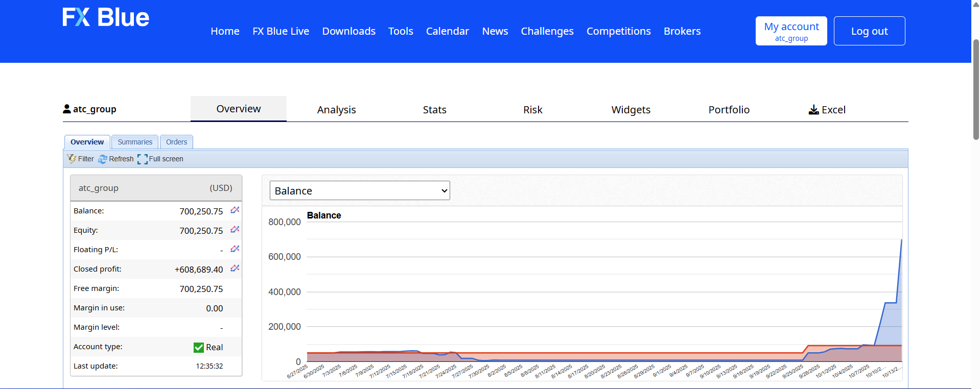Open the chart icon beside Floating P/L
The height and width of the screenshot is (389, 980).
tap(235, 249)
